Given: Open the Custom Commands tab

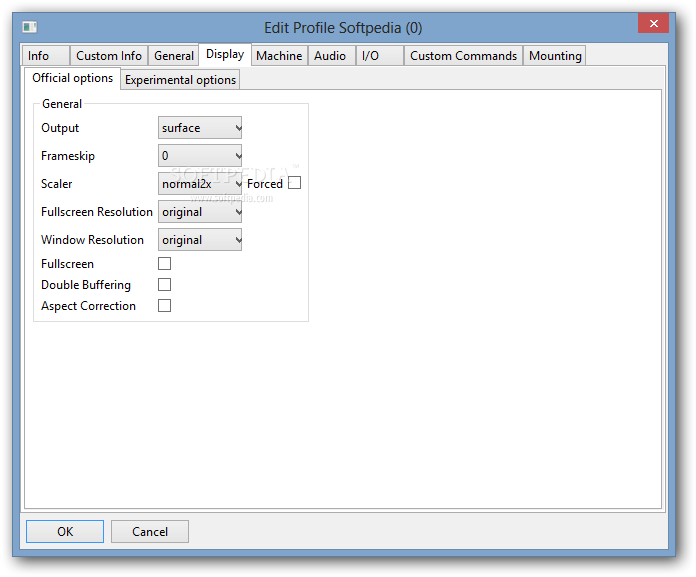Looking at the screenshot, I should (463, 56).
